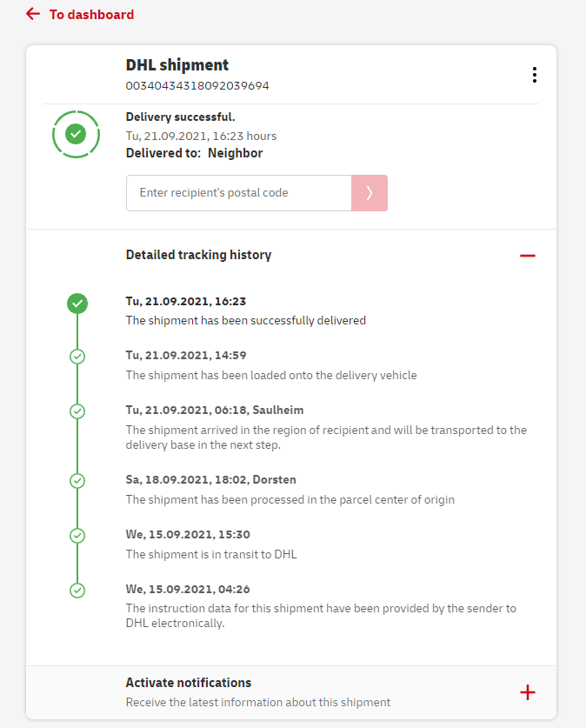Click the Detailed tracking history heading
Screen dimensions: 586x728
[198, 255]
